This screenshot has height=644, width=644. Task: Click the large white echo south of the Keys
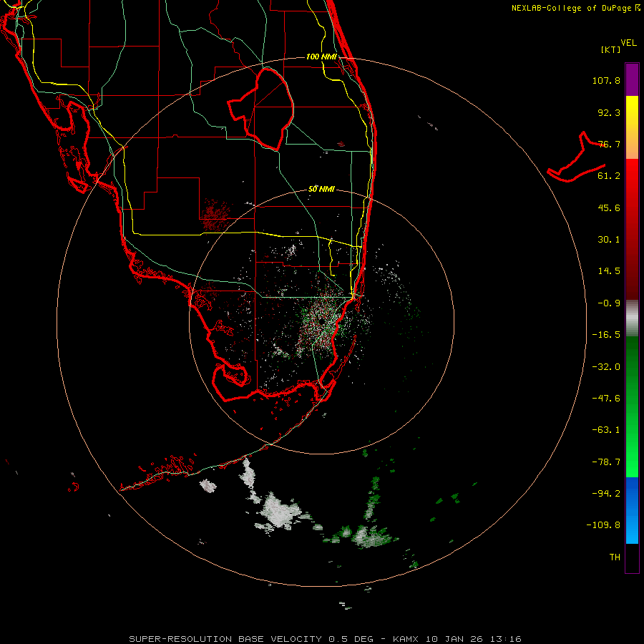[279, 512]
